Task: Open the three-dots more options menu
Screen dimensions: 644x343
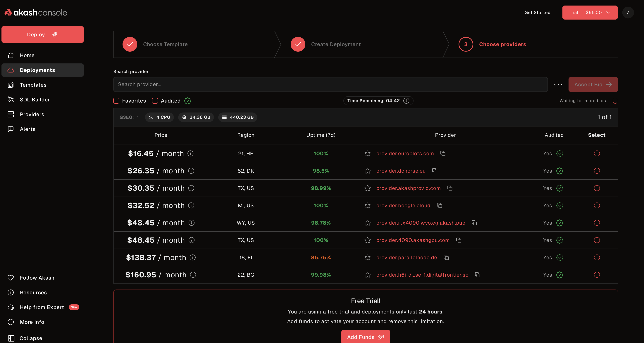Action: 558,84
